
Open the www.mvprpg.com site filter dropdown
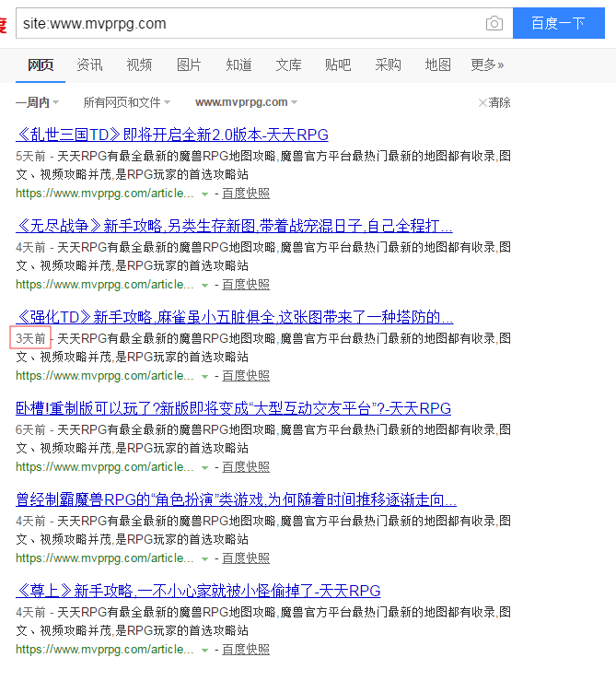click(246, 102)
